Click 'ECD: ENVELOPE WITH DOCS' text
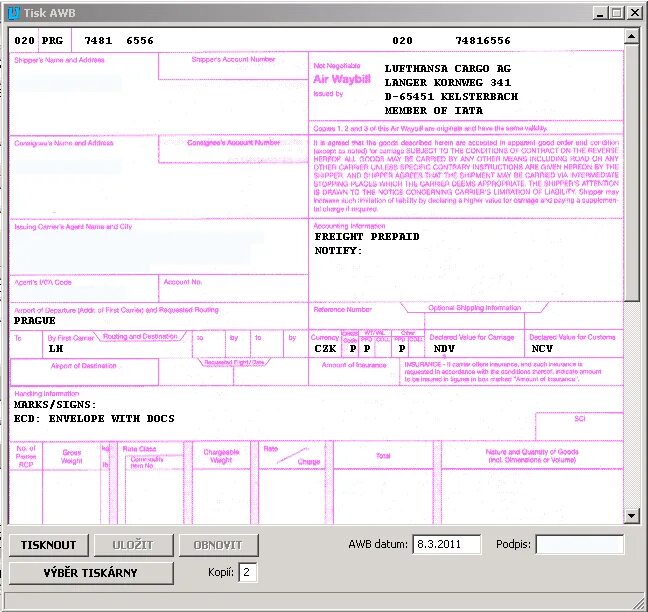This screenshot has height=612, width=648. [x=94, y=419]
